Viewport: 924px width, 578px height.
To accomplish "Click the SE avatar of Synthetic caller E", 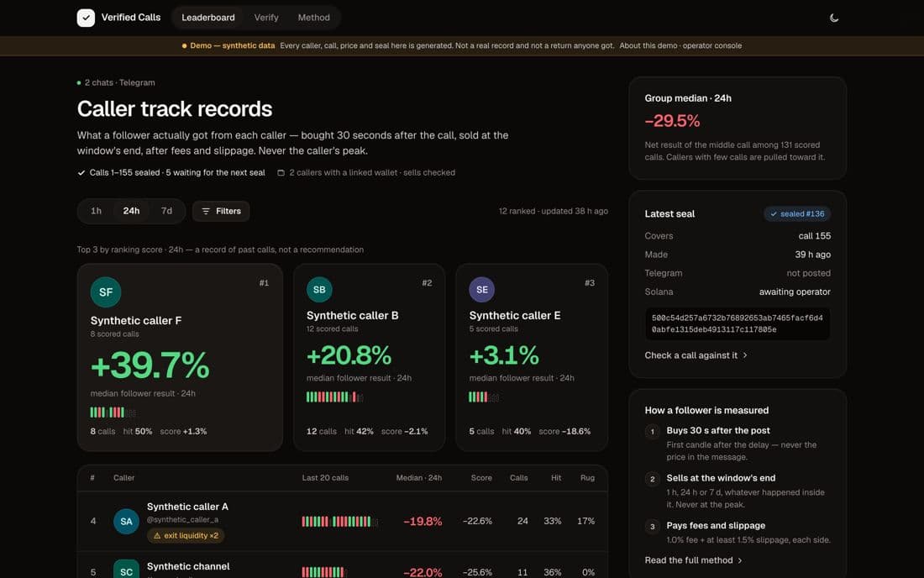I will pos(482,289).
